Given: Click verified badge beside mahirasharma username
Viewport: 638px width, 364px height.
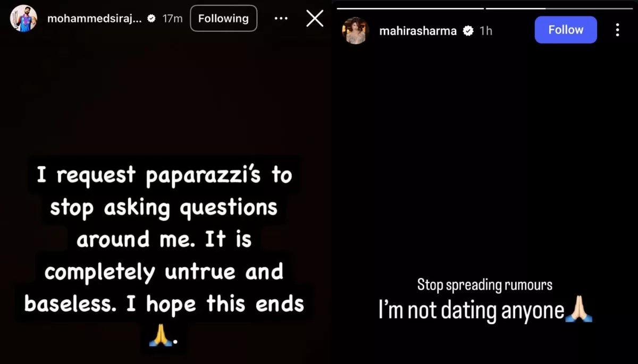Looking at the screenshot, I should [x=468, y=31].
